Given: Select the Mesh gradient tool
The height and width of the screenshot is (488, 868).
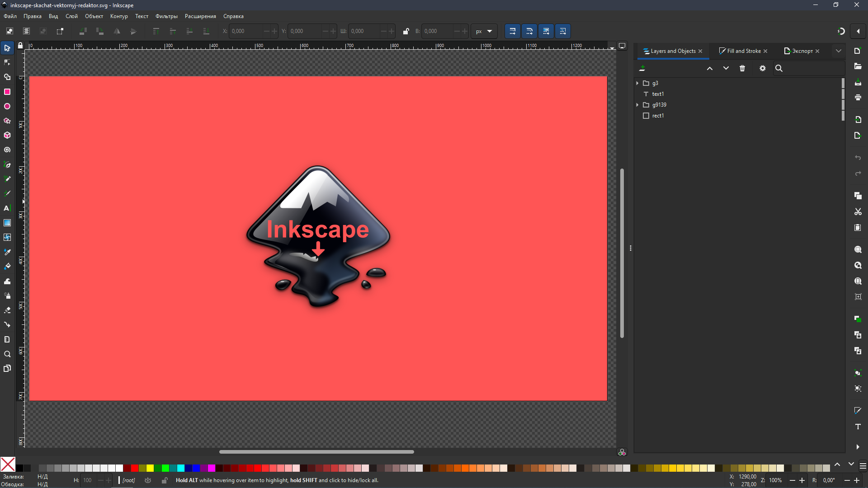Looking at the screenshot, I should 7,237.
